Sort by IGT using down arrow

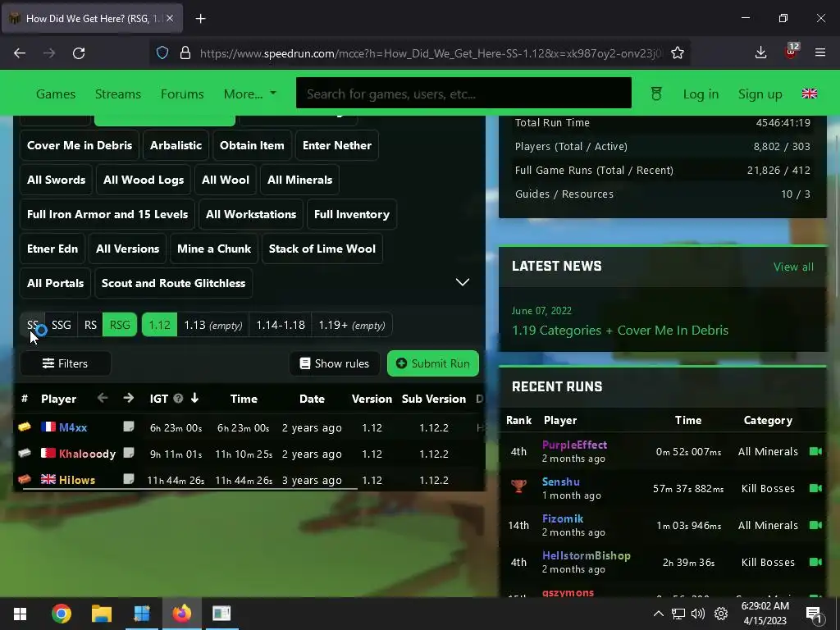point(194,398)
